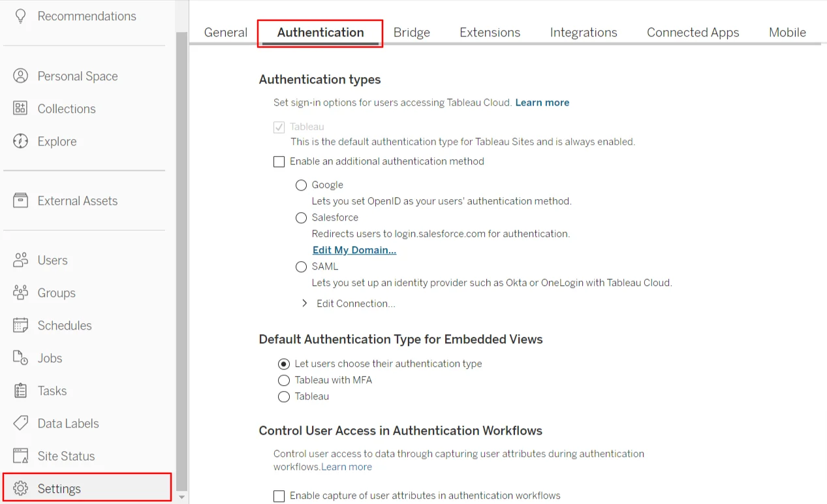Image resolution: width=827 pixels, height=504 pixels.
Task: Click the Recommendations lightbulb icon
Action: pos(21,16)
